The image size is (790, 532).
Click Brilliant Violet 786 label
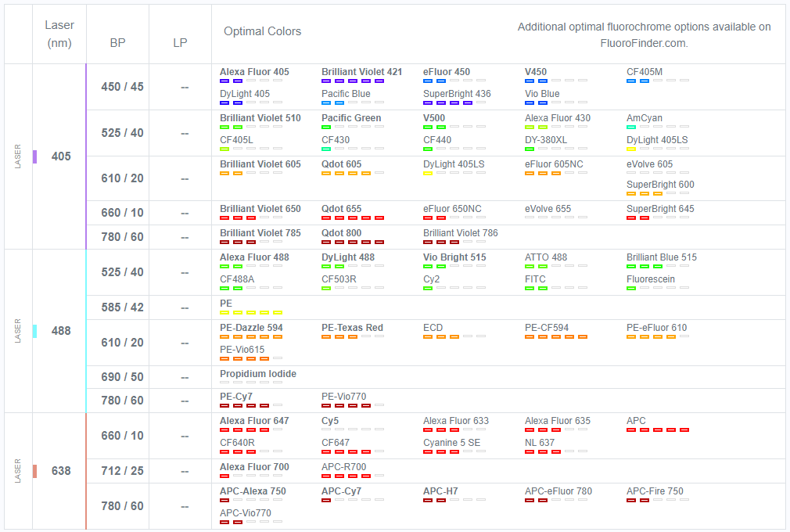461,233
